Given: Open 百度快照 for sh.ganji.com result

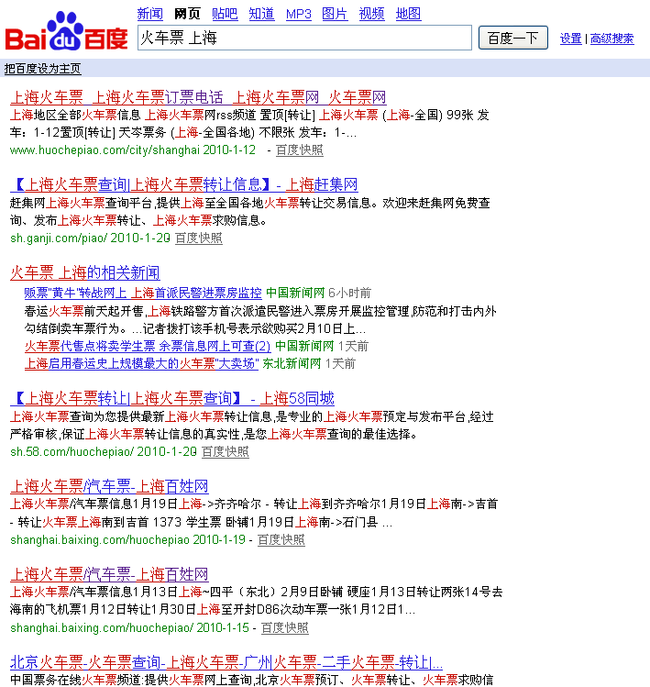Looking at the screenshot, I should tap(199, 238).
